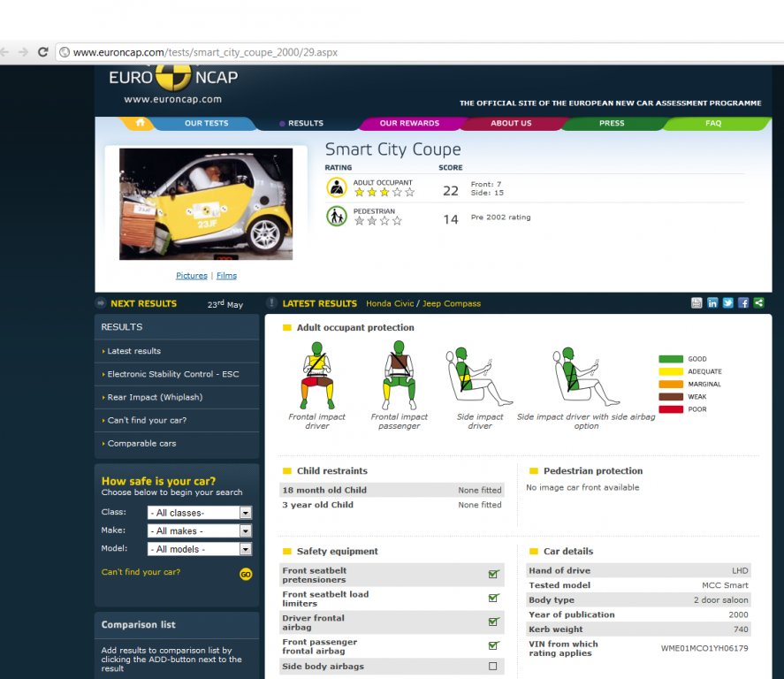Click the side impact driver dummy figure
784x679 pixels.
(478, 376)
